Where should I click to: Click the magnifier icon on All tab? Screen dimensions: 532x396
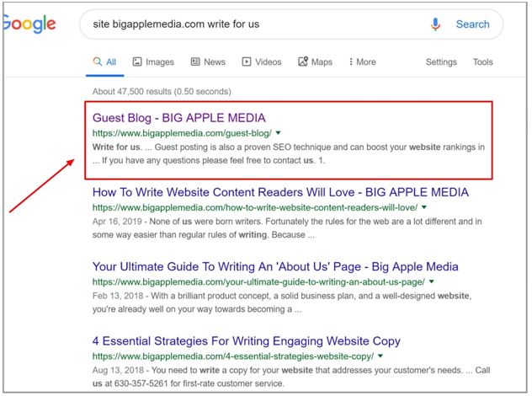click(98, 62)
